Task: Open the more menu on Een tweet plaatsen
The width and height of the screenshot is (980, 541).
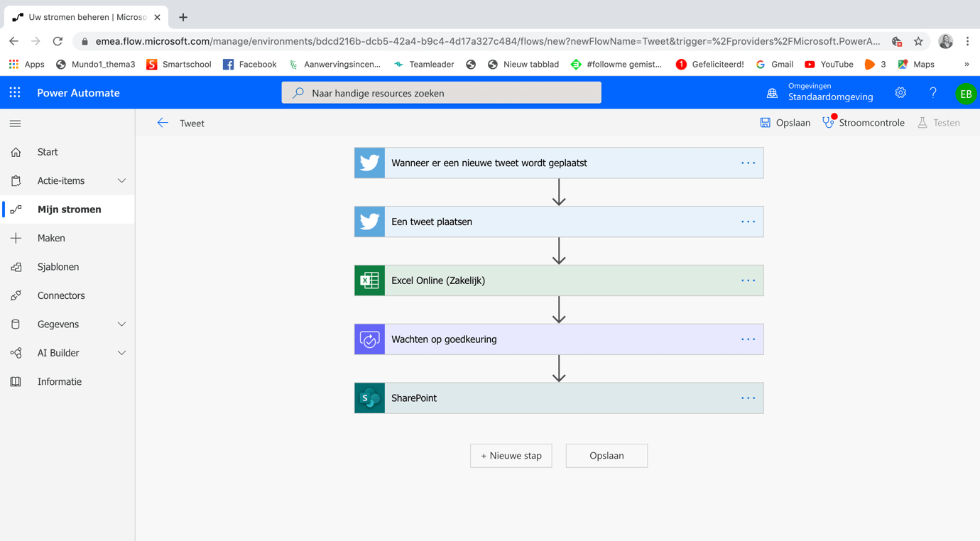Action: (748, 222)
